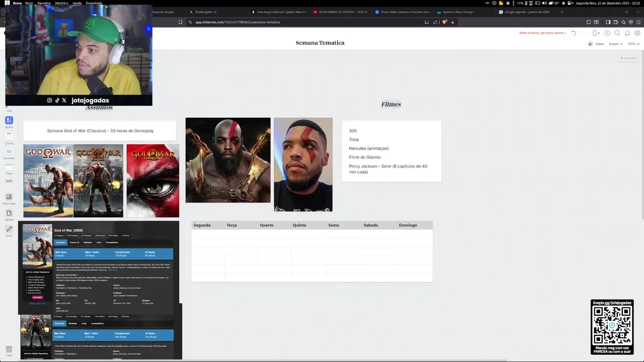Screen dimensions: 644x362
Task: Select the Kratos artwork image
Action: [x=228, y=160]
